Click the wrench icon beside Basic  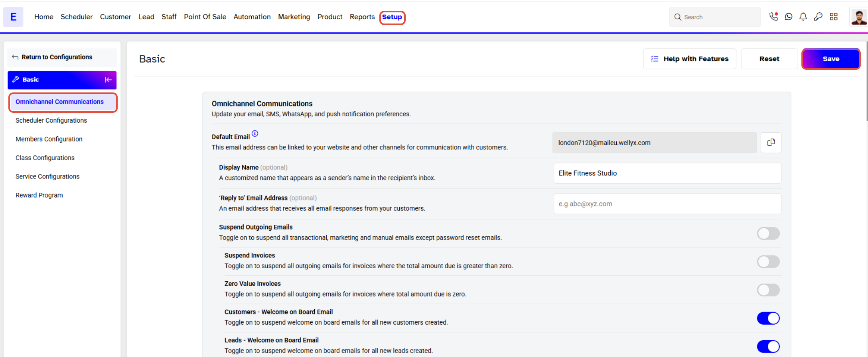pos(16,79)
